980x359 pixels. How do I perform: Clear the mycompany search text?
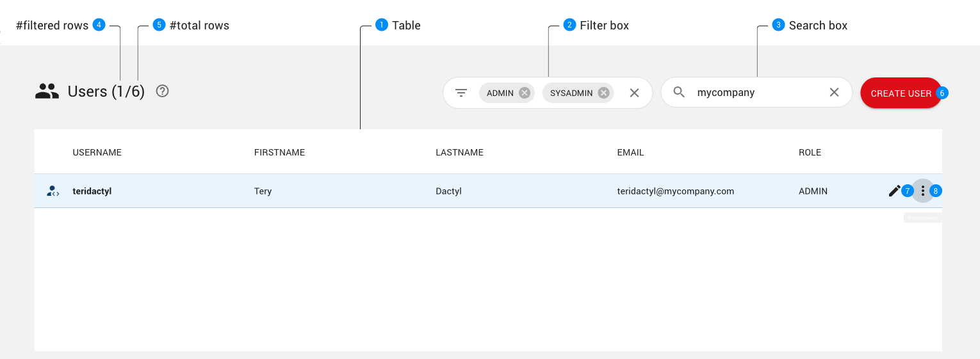point(834,92)
